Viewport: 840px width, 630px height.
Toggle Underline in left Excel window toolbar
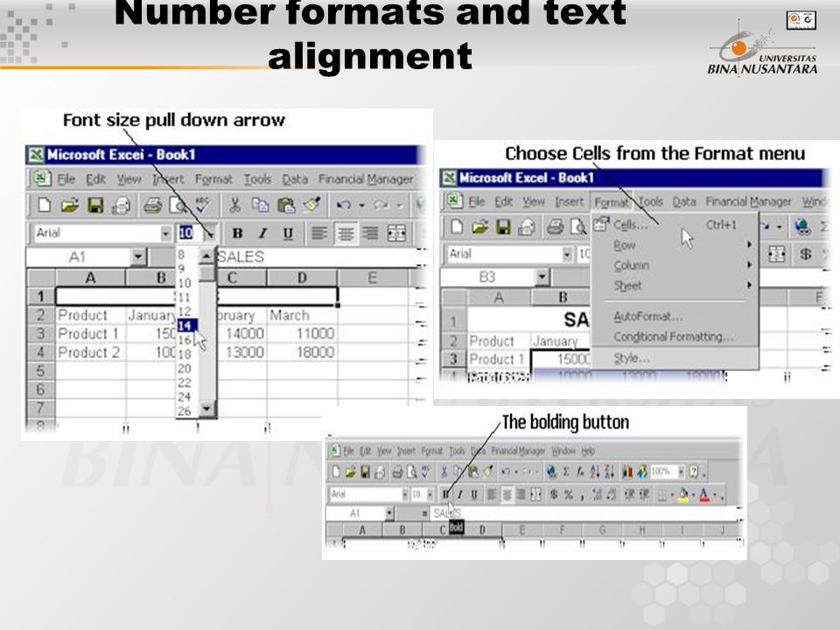[288, 233]
